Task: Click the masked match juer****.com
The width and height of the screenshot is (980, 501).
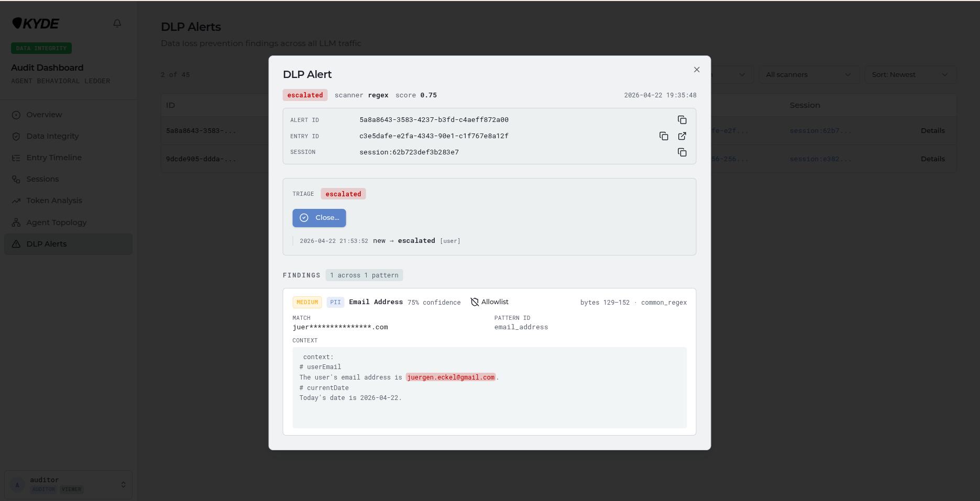Action: click(340, 327)
